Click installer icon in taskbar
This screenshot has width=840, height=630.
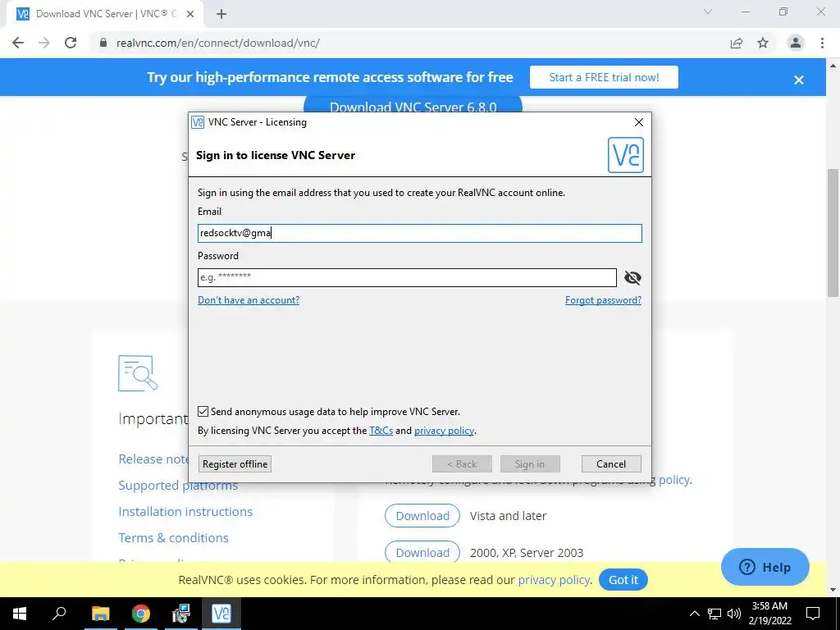[181, 614]
